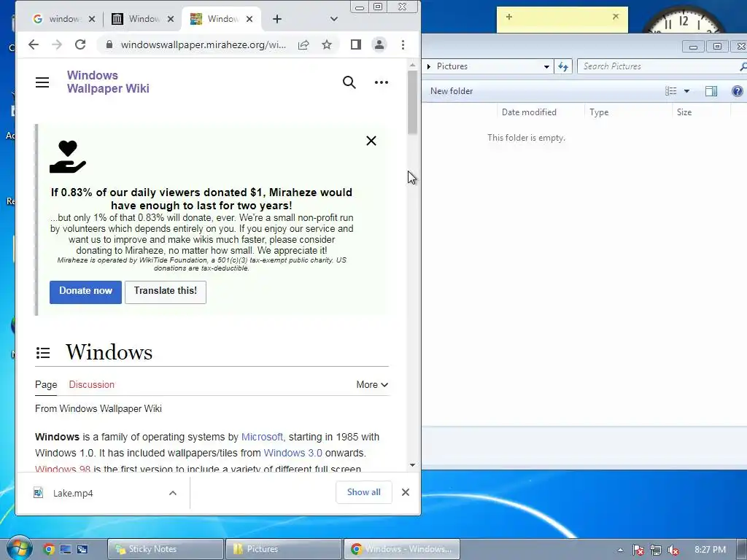The width and height of the screenshot is (747, 560).
Task: Close the downloads bar
Action: [406, 492]
